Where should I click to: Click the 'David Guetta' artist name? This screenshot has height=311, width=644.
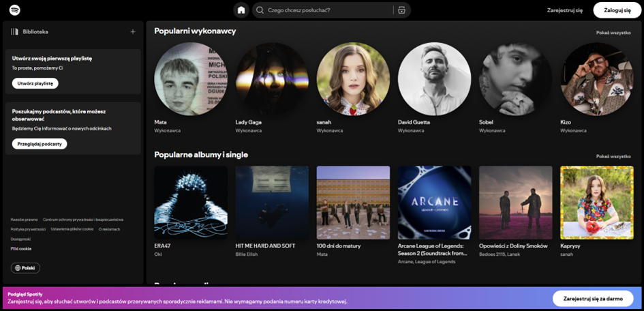414,122
